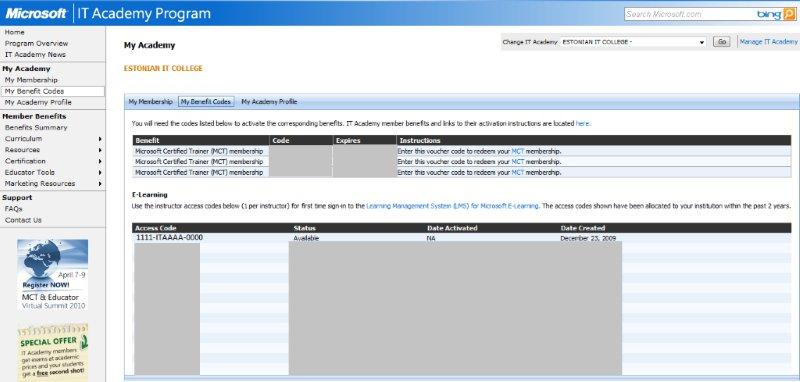Screen dimensions: 800x382
Task: Go to Home in sidebar
Action: coord(15,32)
